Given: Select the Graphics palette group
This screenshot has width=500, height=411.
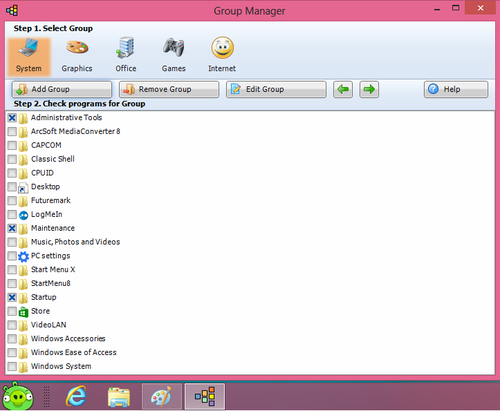Looking at the screenshot, I should click(x=77, y=56).
